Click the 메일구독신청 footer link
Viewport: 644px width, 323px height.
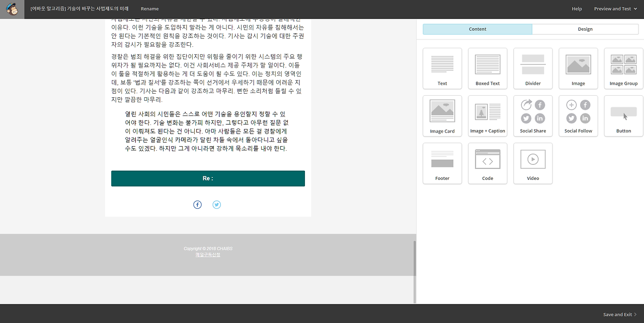[x=208, y=254]
